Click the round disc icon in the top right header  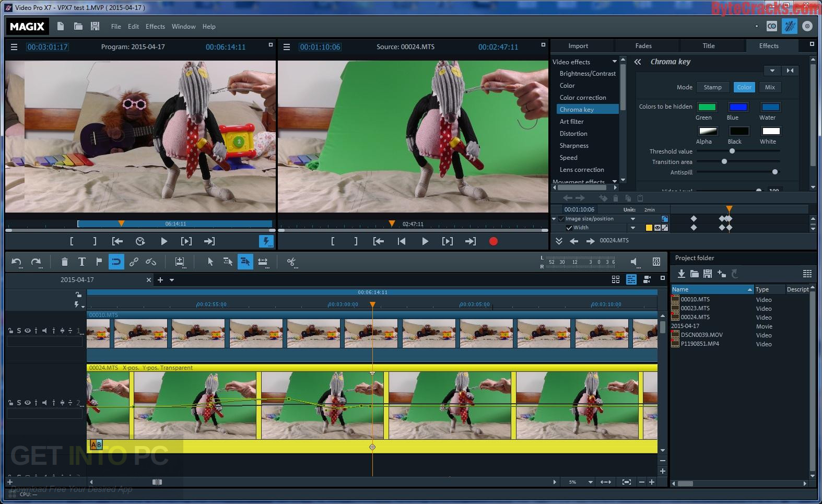point(807,26)
